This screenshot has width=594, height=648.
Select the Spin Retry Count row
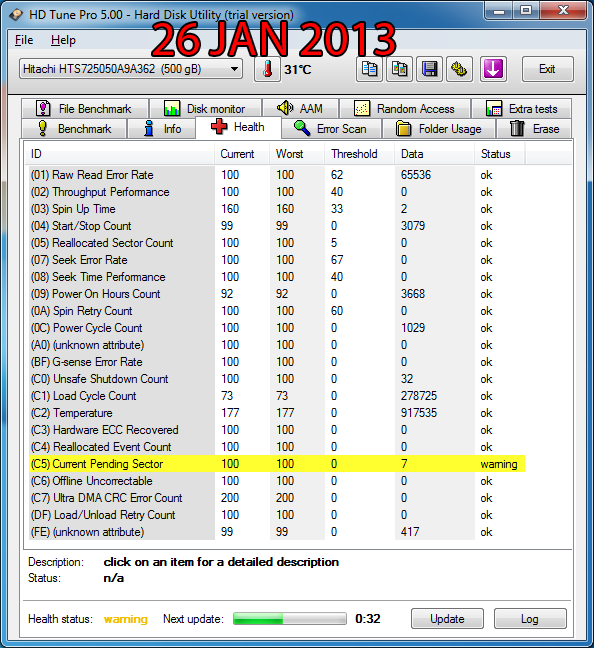pyautogui.click(x=277, y=311)
